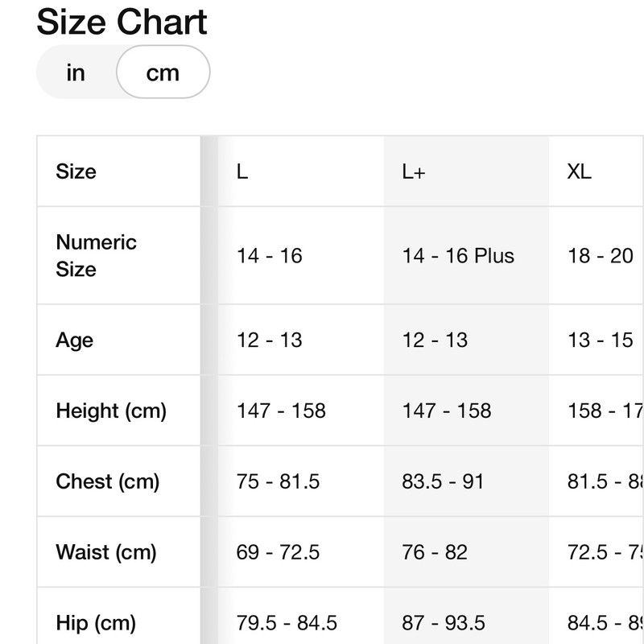Click the Height (cm) row label

[111, 411]
